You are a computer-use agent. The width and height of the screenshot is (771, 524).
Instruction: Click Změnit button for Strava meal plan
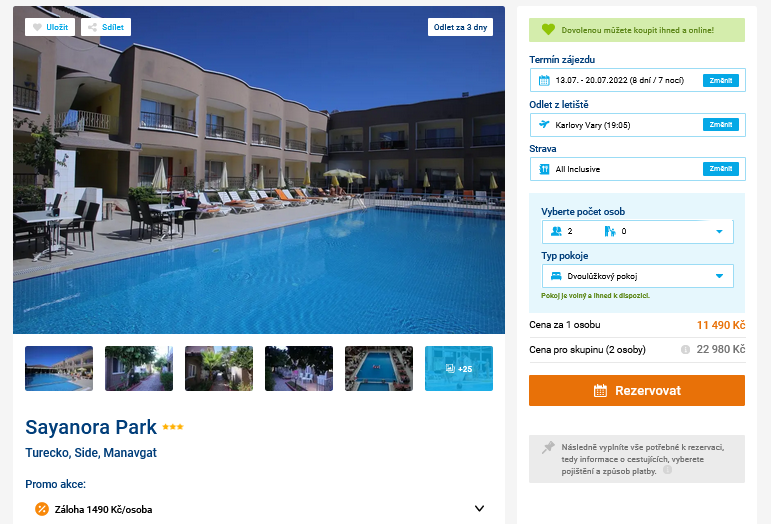coord(721,169)
